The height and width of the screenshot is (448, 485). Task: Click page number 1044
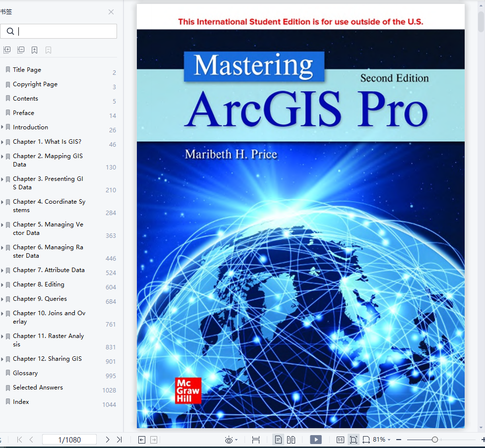pos(109,405)
